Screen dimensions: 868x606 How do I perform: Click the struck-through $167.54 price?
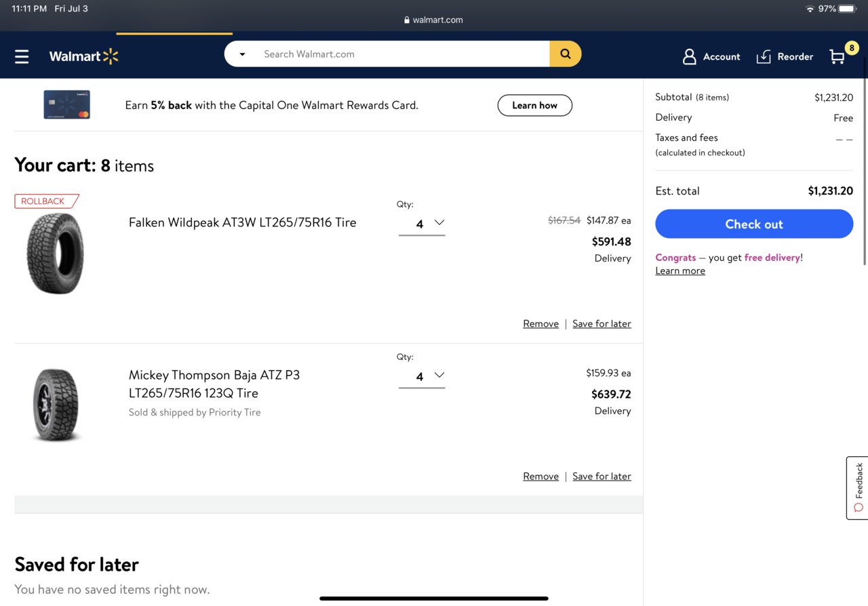(x=564, y=220)
